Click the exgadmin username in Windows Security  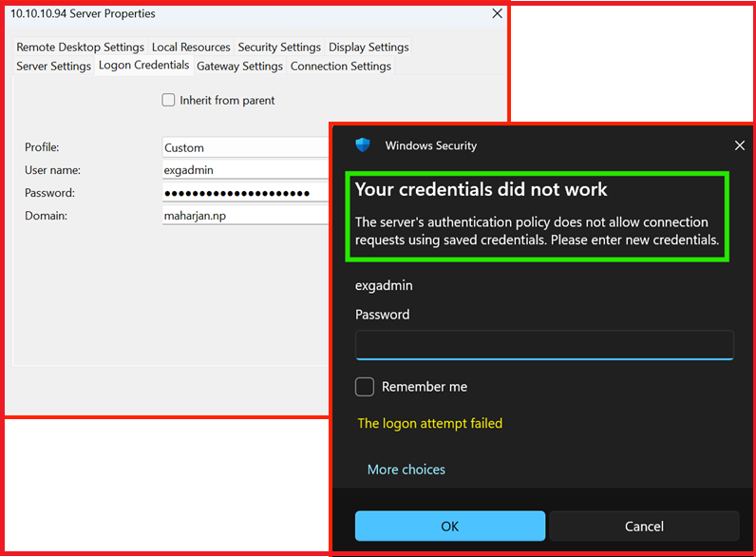point(384,285)
